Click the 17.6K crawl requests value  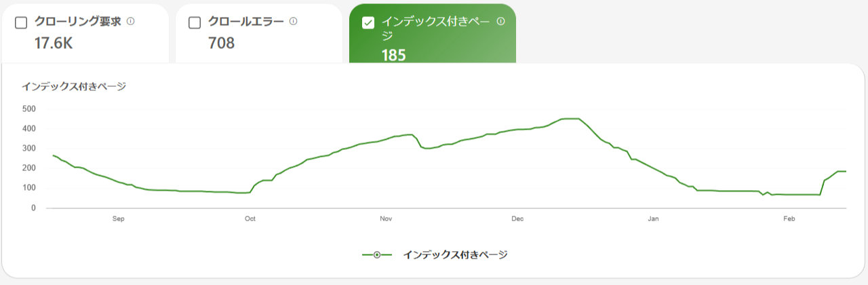(x=54, y=43)
